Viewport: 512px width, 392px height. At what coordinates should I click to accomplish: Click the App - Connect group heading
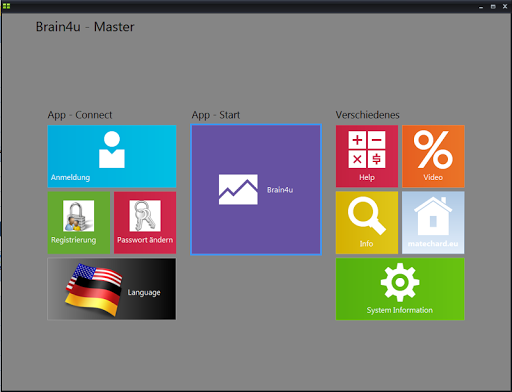point(80,115)
